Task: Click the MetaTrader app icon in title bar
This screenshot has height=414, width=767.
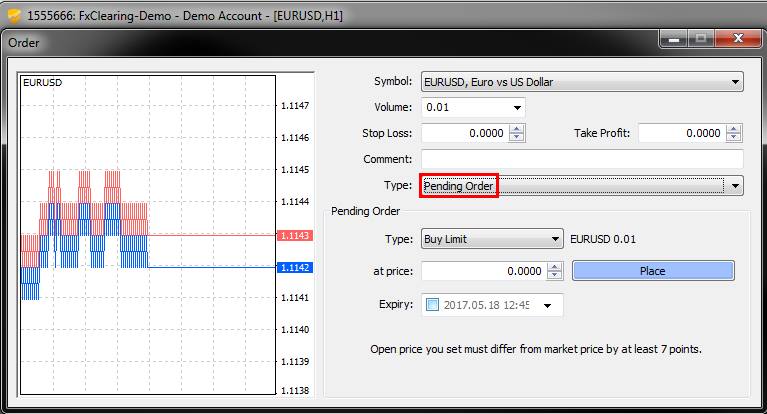Action: tap(13, 15)
